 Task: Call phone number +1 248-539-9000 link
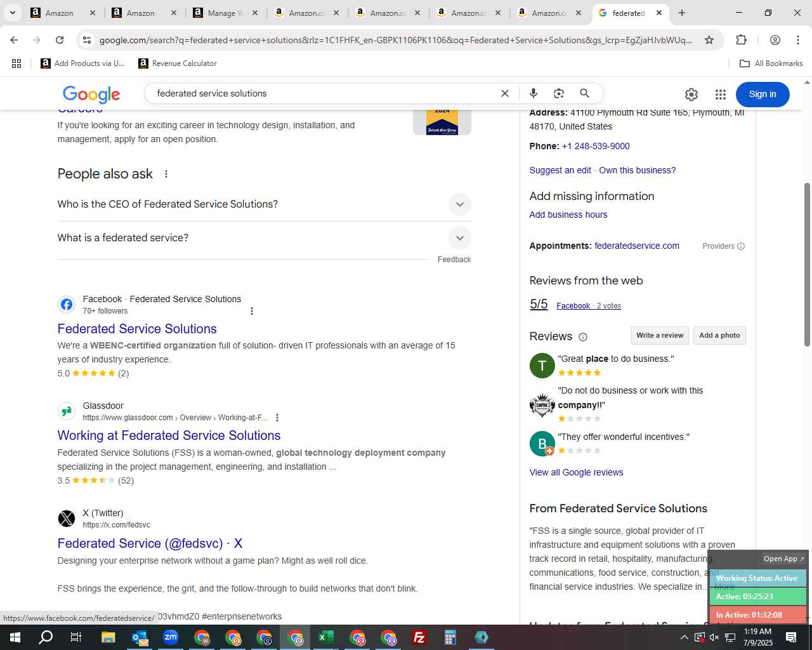tap(596, 147)
